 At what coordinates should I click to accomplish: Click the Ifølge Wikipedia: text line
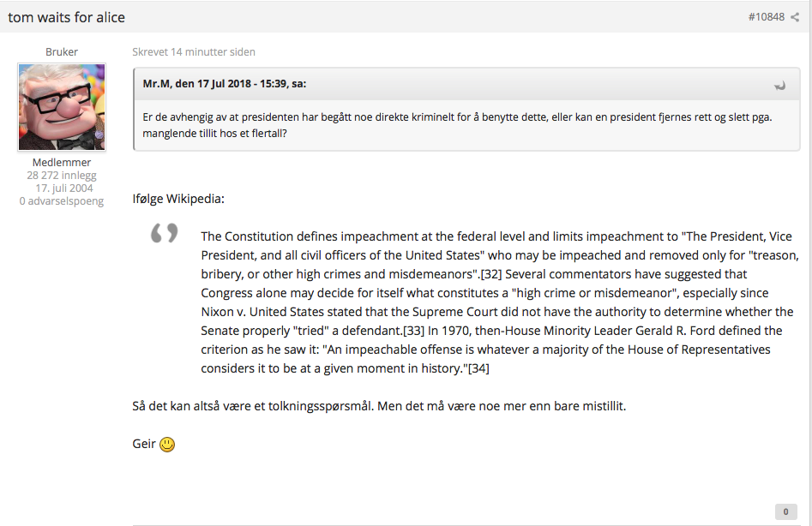click(x=178, y=199)
